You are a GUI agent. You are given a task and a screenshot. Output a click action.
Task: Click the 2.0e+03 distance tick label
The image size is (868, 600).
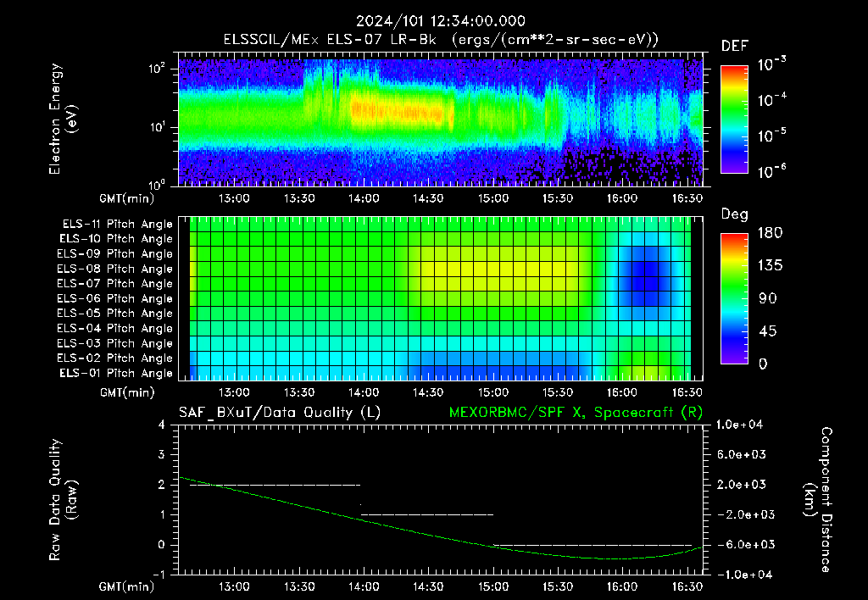(x=742, y=484)
